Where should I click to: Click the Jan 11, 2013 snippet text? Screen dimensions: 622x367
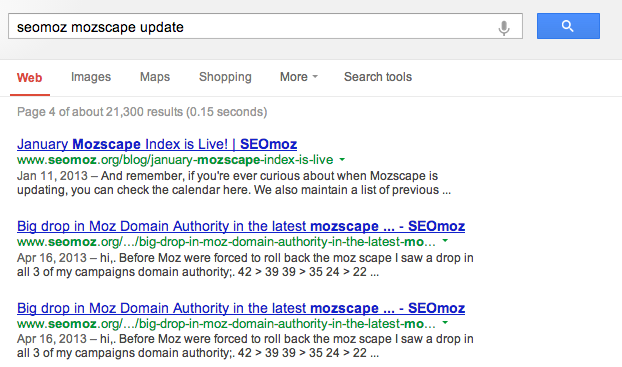point(52,176)
